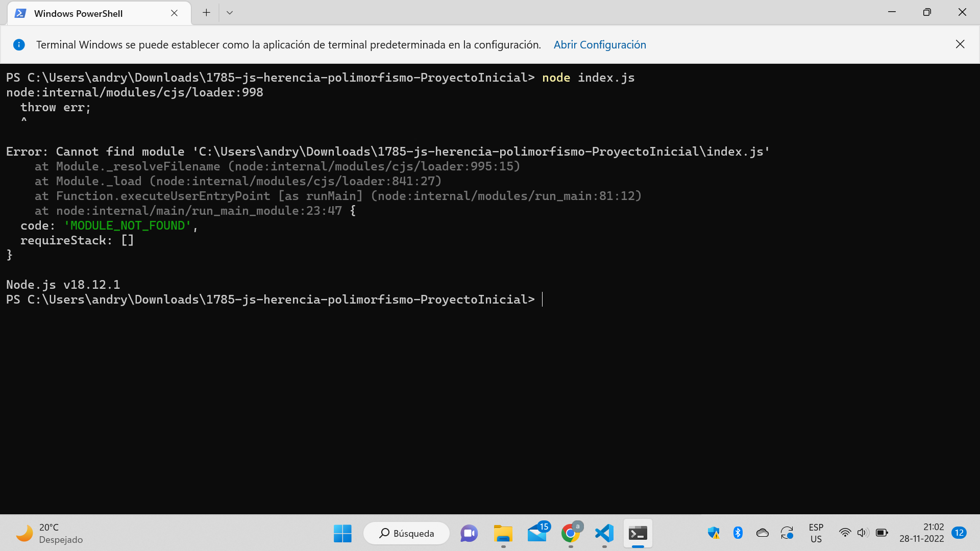Open Windows Security tray icon
The height and width of the screenshot is (551, 980).
click(714, 533)
